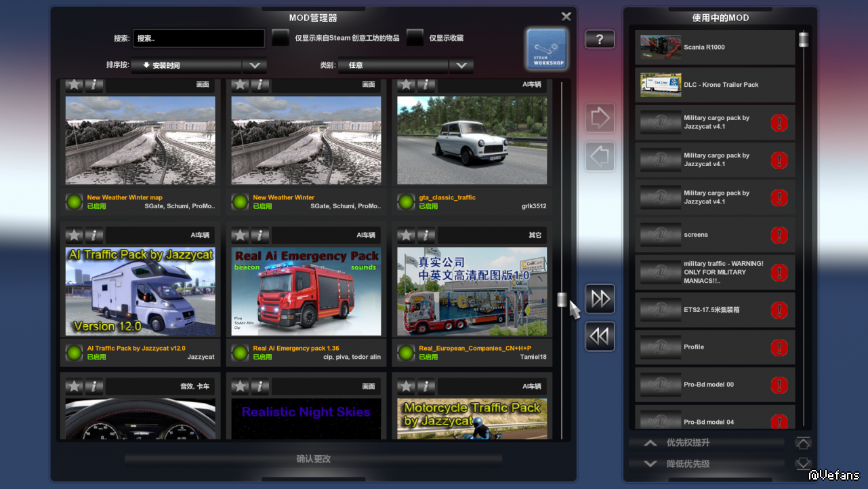This screenshot has width=868, height=489.
Task: Open info icon for AI Traffic Pack by Jazzycat
Action: click(x=94, y=235)
